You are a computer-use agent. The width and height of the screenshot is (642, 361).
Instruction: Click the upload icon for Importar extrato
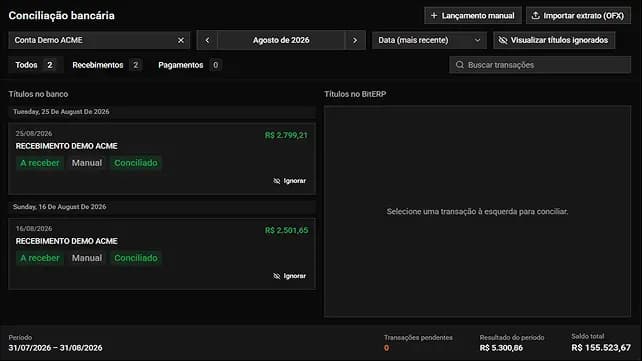(x=535, y=16)
